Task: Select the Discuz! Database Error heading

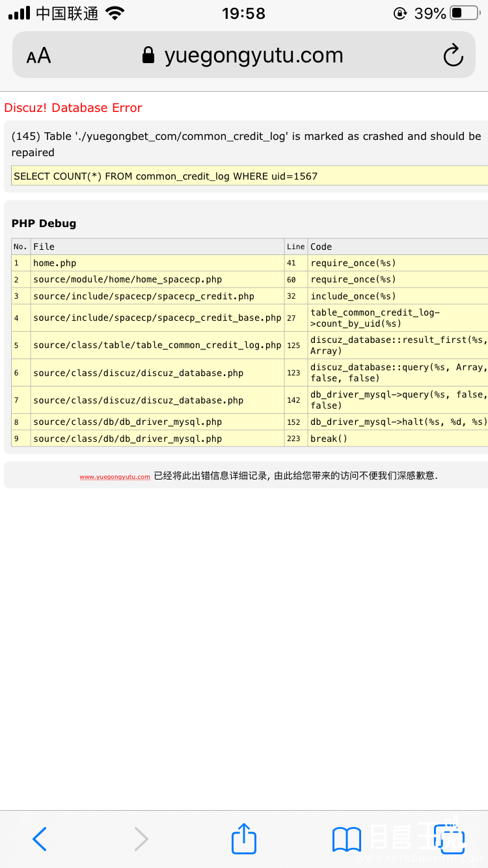Action: pyautogui.click(x=73, y=108)
